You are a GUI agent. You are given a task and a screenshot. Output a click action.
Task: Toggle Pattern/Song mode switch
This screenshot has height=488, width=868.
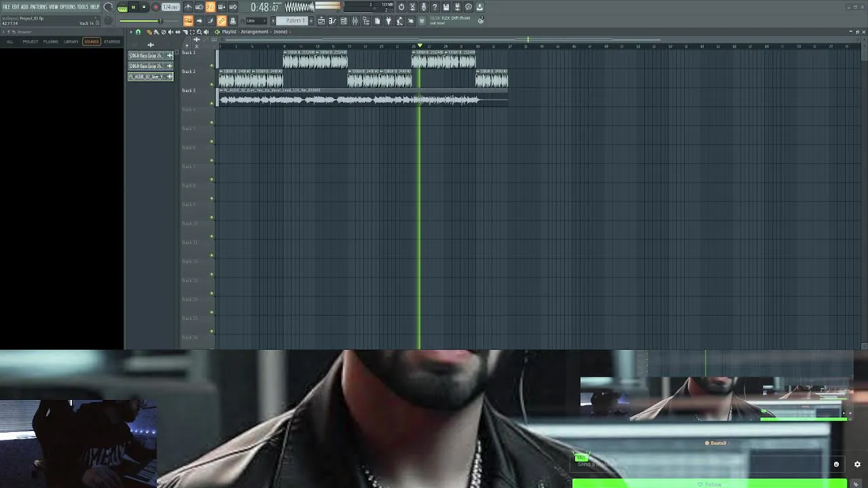click(123, 7)
